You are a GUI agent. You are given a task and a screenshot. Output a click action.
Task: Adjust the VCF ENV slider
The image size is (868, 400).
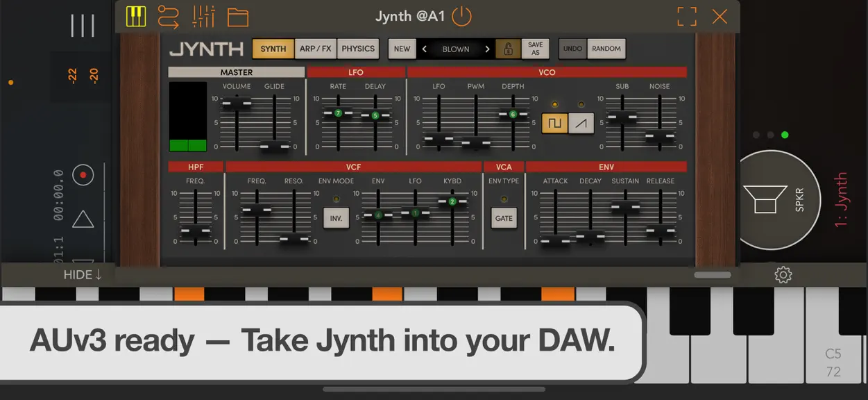pyautogui.click(x=378, y=215)
